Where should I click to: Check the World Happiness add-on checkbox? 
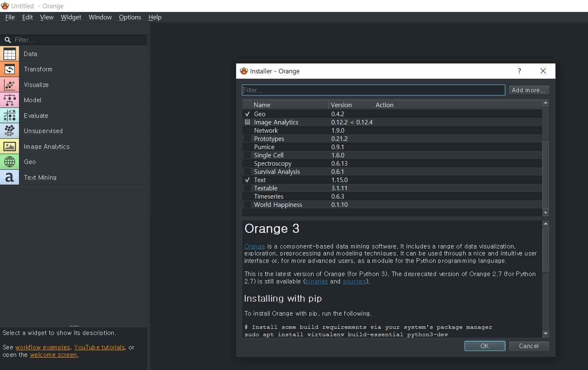247,205
